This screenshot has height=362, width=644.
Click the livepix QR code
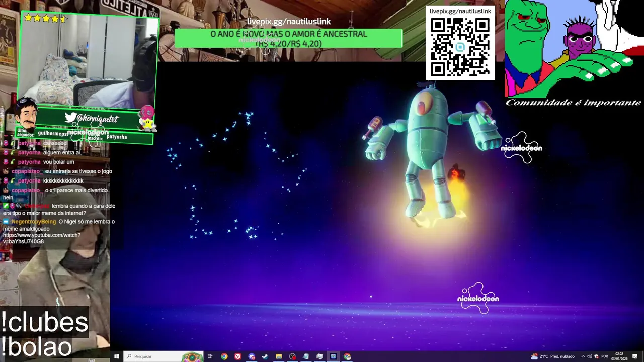460,47
